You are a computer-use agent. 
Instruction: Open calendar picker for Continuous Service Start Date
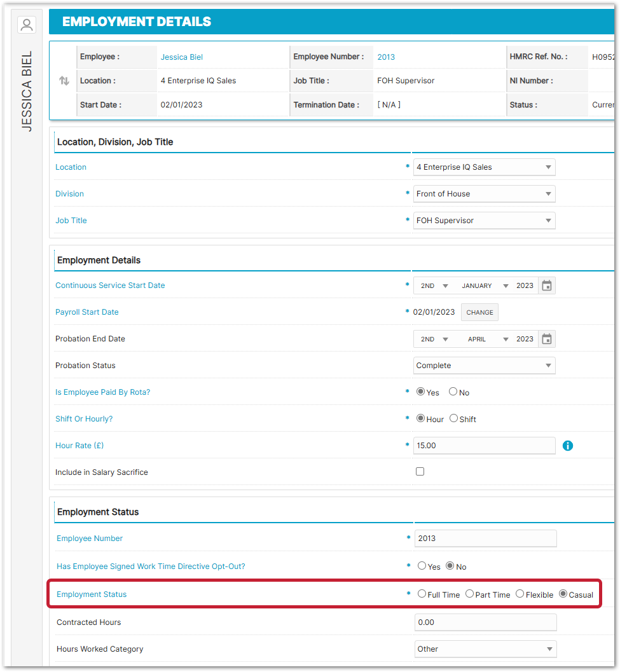pyautogui.click(x=546, y=286)
